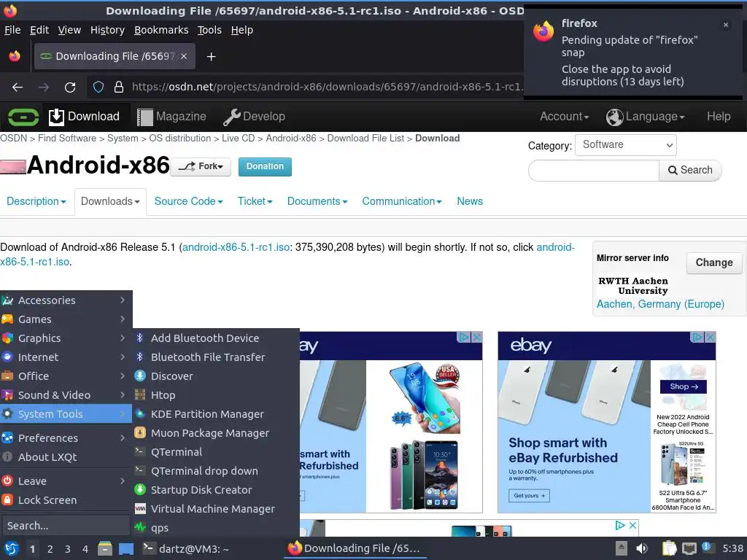Launch Virtual Machine Manager
Image resolution: width=747 pixels, height=560 pixels.
coord(216,509)
